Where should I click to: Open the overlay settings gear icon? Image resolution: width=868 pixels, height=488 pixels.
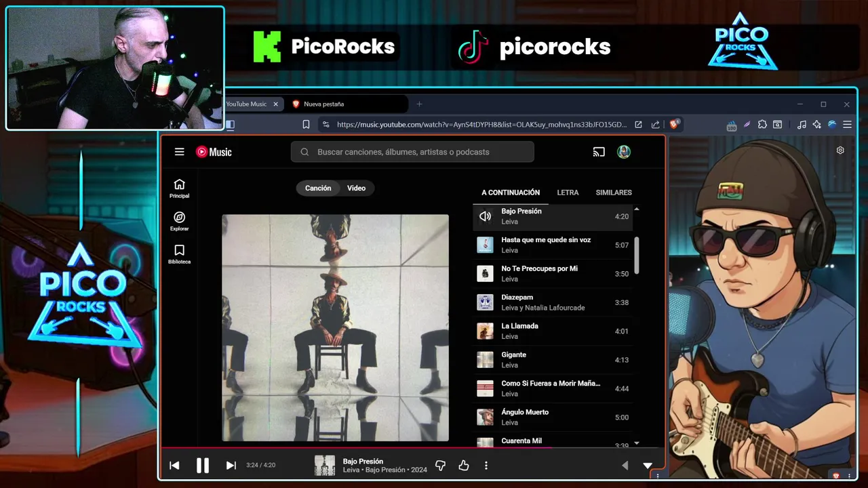[840, 150]
